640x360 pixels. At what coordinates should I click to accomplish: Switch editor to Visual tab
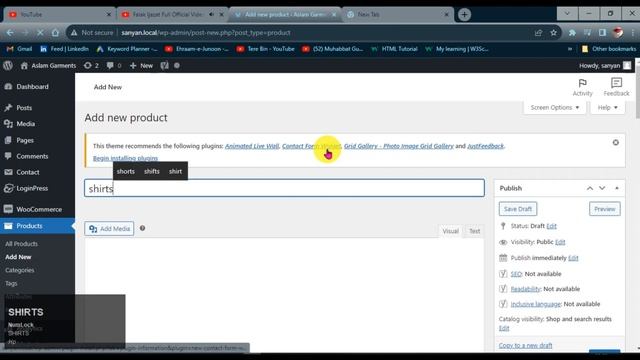point(451,231)
